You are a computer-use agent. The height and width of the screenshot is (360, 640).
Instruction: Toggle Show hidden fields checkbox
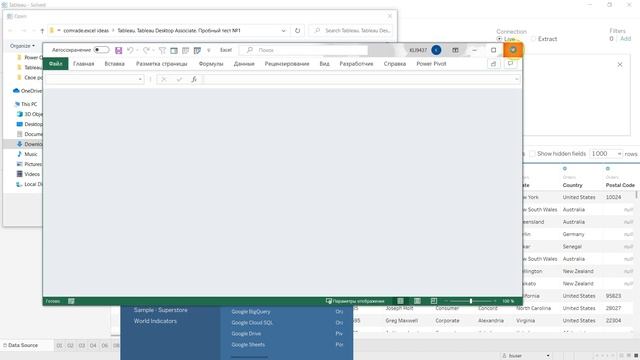[x=532, y=153]
